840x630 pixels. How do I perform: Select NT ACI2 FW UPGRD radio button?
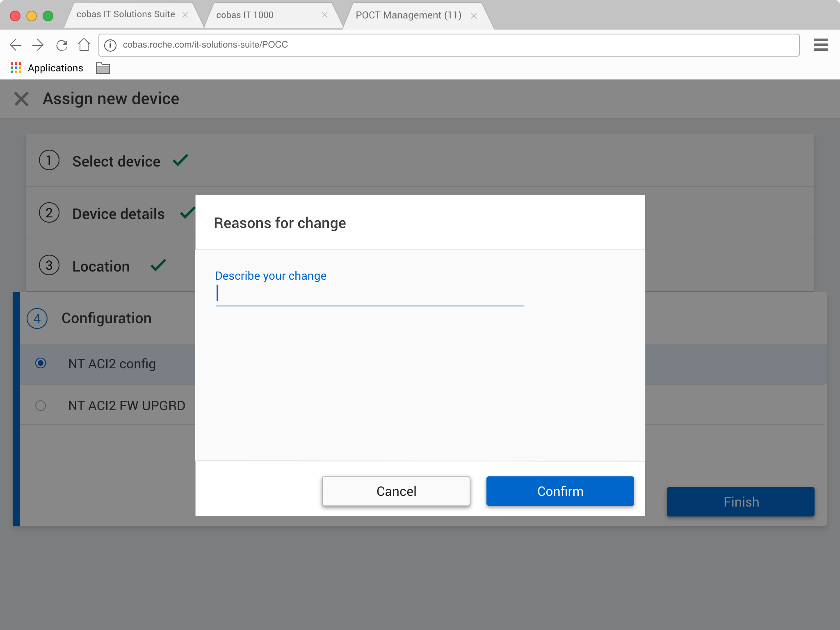point(41,406)
